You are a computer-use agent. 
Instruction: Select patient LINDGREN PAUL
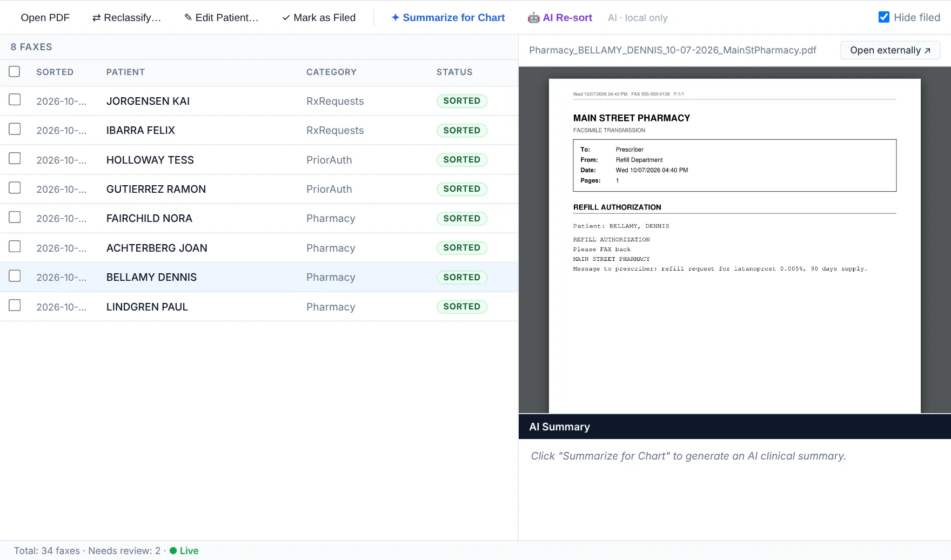coord(147,307)
